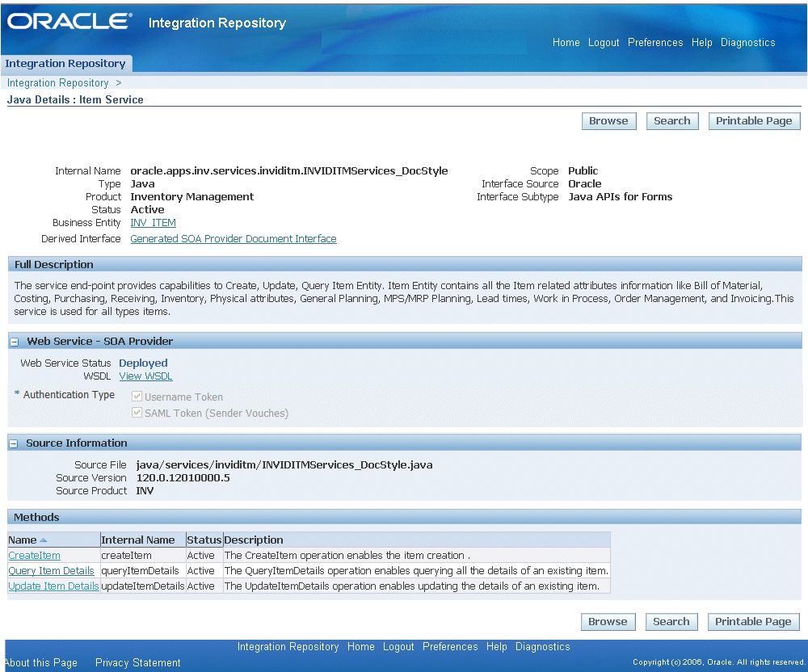This screenshot has width=808, height=672.
Task: Open the INV_ITEM business entity link
Action: pos(153,223)
